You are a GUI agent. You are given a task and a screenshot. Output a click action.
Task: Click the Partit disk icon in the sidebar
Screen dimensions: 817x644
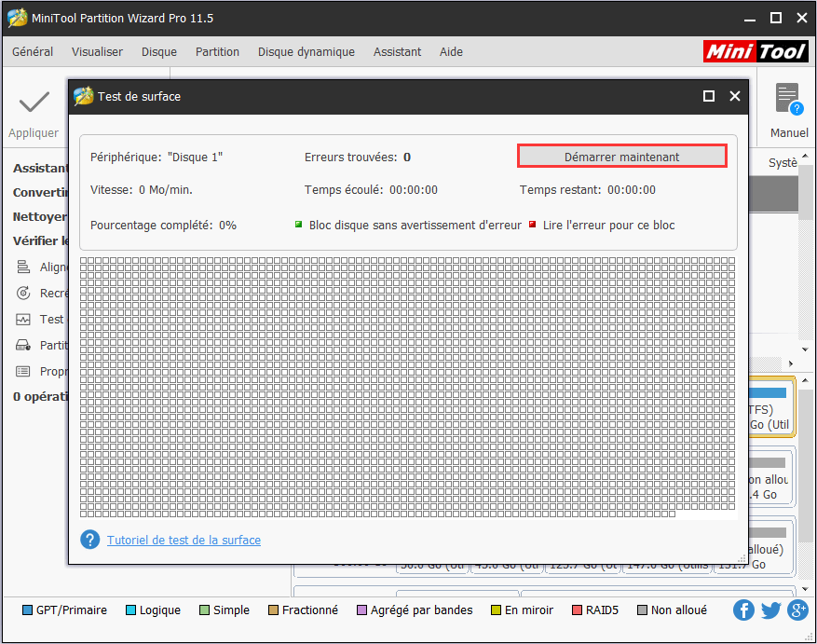point(23,345)
